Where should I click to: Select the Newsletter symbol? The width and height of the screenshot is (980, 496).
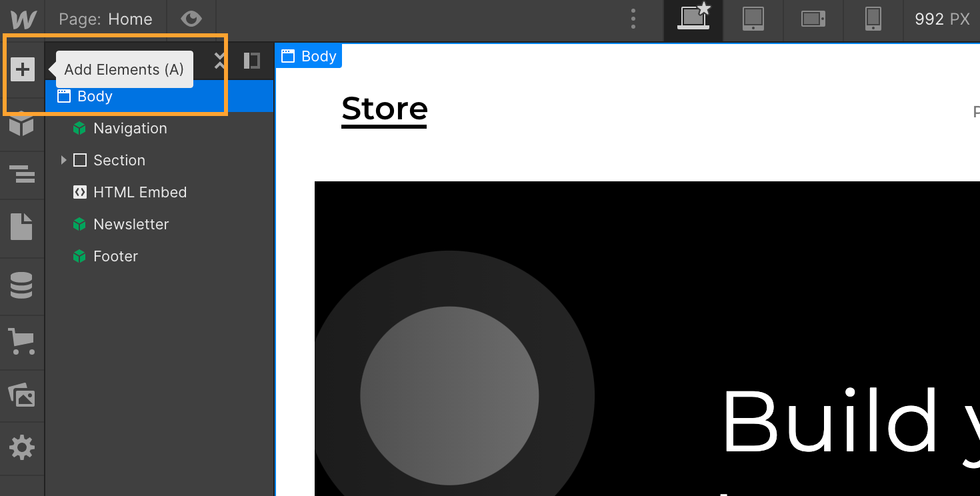(x=159, y=224)
